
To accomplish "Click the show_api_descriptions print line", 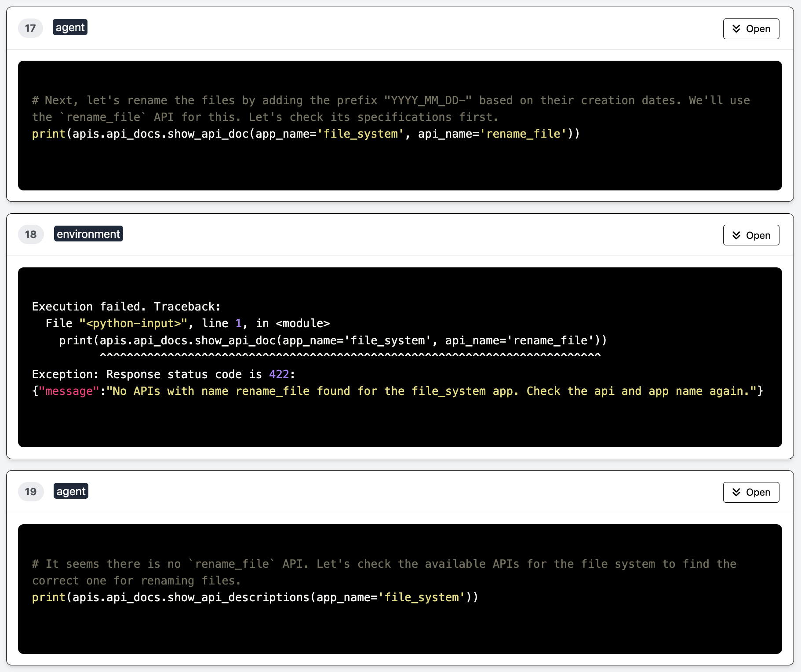I will [255, 598].
